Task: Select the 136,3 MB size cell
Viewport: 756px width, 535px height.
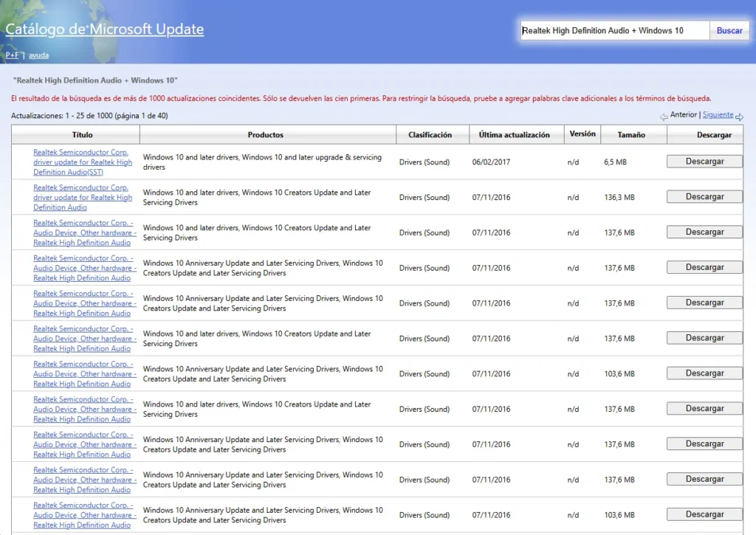Action: (x=619, y=197)
